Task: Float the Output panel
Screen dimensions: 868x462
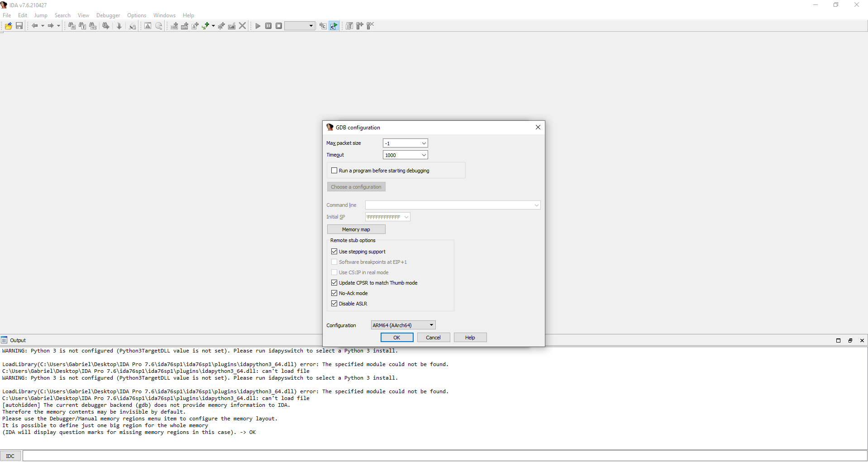Action: (x=850, y=340)
